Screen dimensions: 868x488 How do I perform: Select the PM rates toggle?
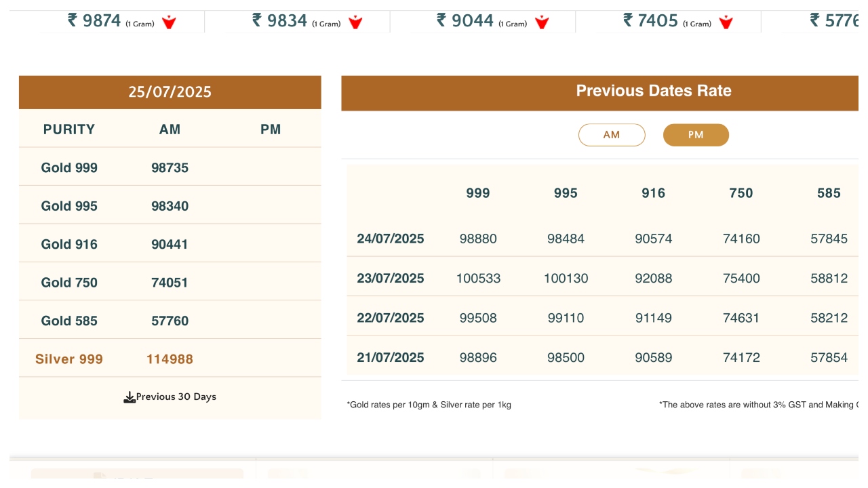pos(695,135)
